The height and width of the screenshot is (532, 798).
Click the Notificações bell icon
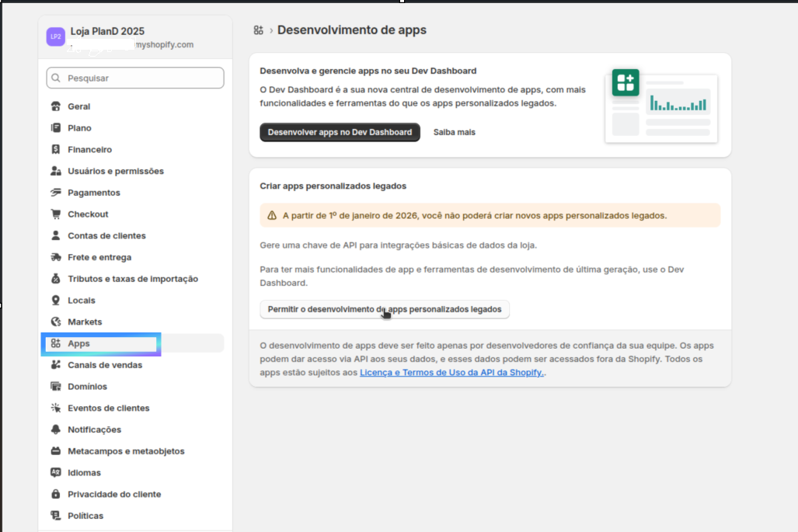(55, 429)
